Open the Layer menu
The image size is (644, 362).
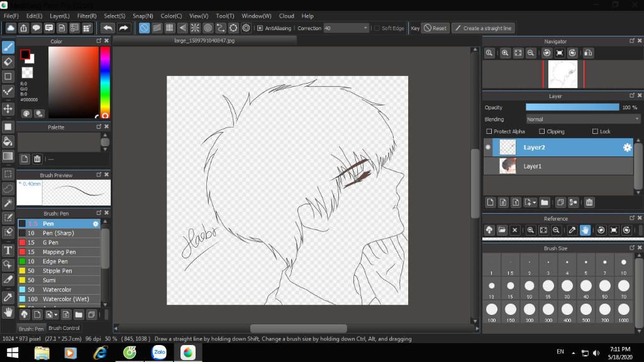click(x=60, y=16)
